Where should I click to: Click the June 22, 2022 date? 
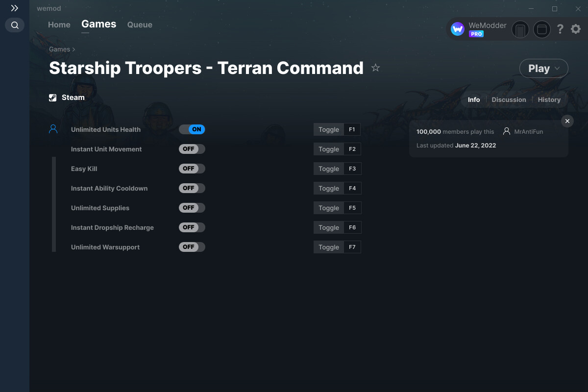(x=475, y=146)
